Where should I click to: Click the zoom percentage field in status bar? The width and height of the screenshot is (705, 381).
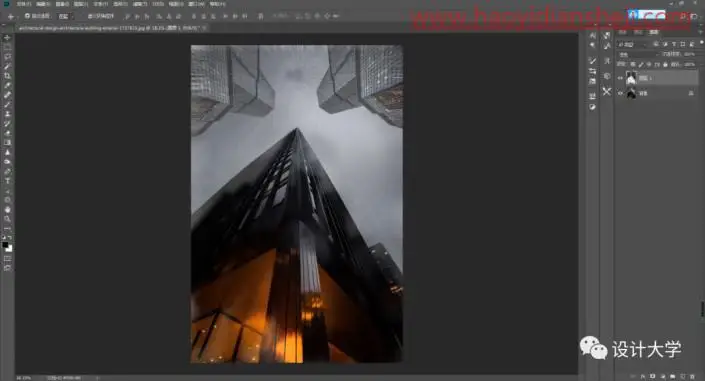(x=24, y=378)
